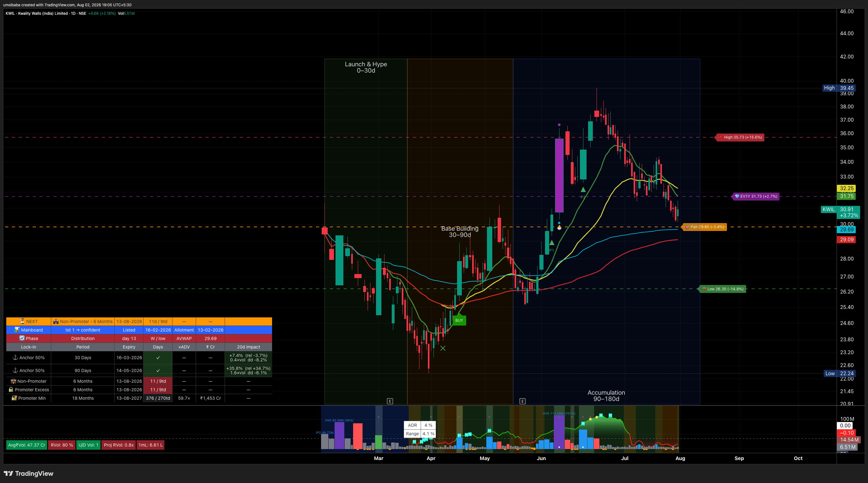Click the Aug label on time axis

pos(680,458)
